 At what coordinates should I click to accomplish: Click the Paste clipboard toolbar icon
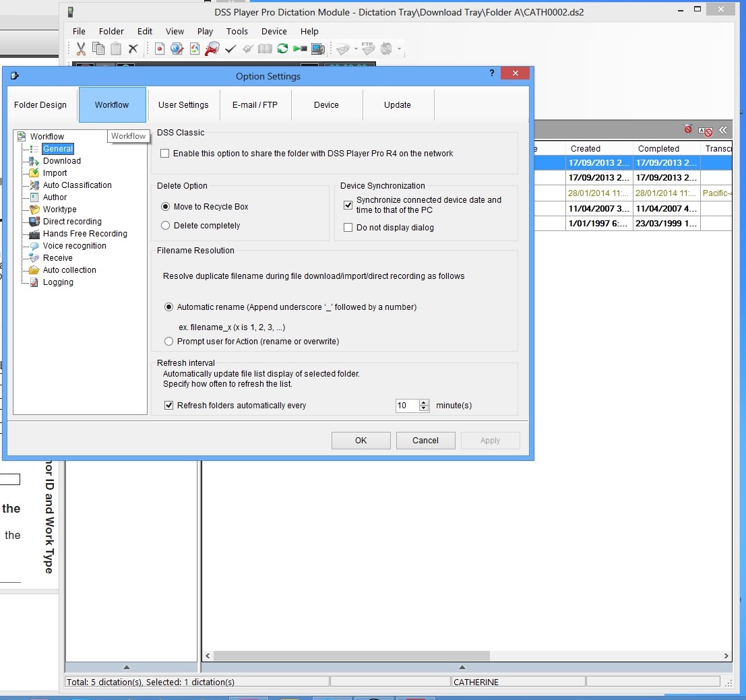[x=116, y=49]
